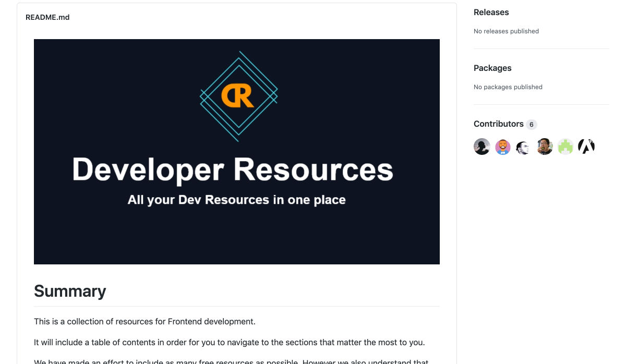Open the green pixel identicon avatar
The image size is (626, 364).
[565, 147]
